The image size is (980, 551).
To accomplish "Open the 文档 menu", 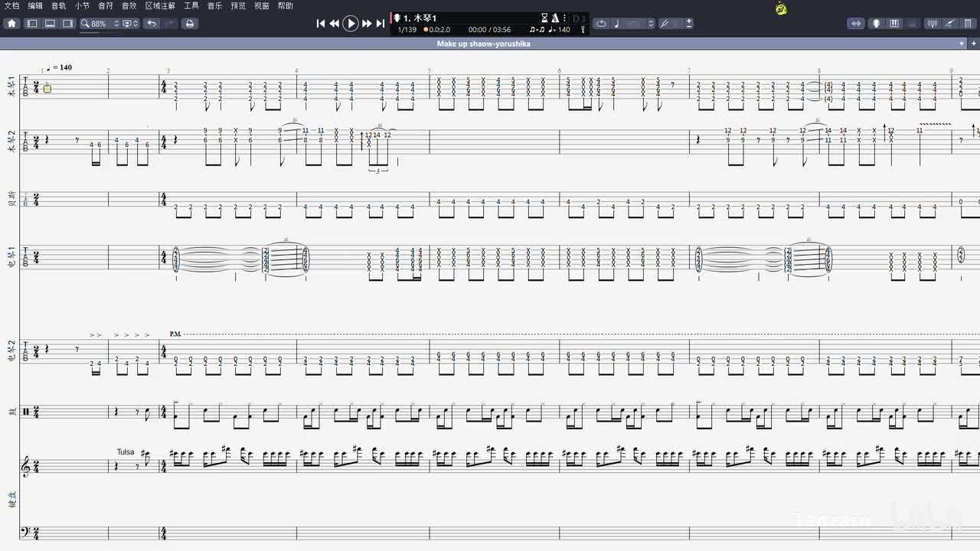I will 11,5.
